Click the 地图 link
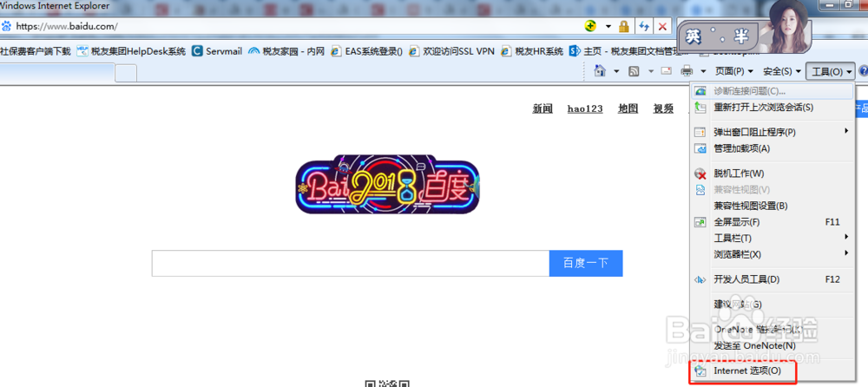868x387 pixels. (x=628, y=108)
